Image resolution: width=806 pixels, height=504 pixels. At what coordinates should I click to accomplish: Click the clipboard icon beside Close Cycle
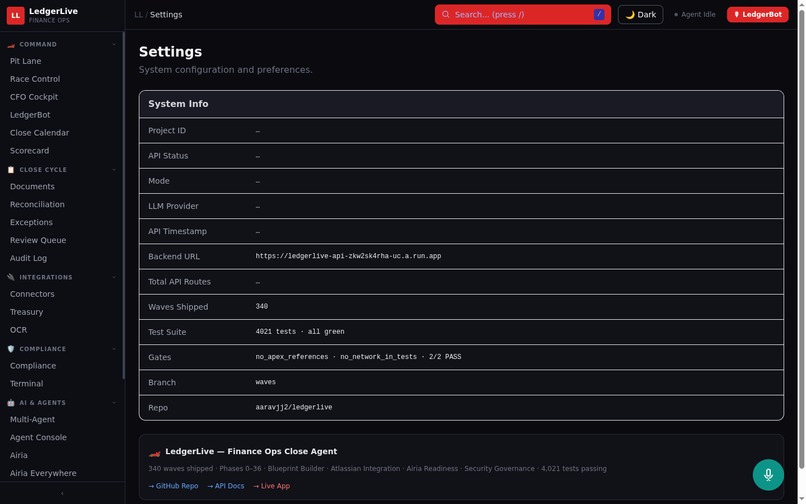tap(11, 170)
